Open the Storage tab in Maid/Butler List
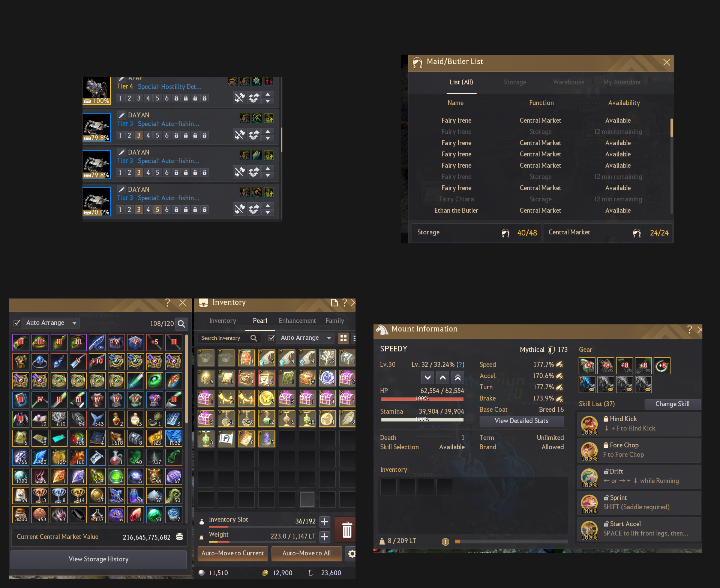 click(x=515, y=82)
